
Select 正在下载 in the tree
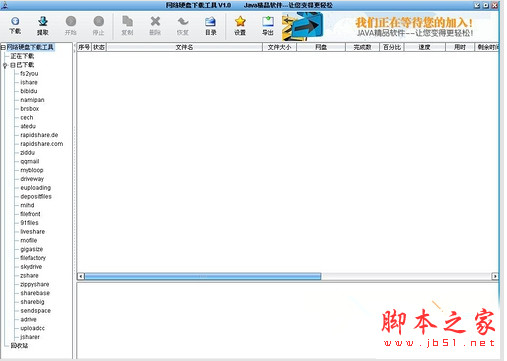click(x=22, y=56)
